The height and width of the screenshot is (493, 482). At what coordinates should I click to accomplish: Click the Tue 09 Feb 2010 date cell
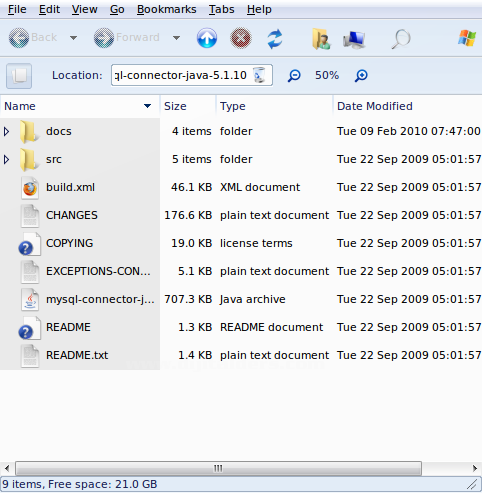409,131
